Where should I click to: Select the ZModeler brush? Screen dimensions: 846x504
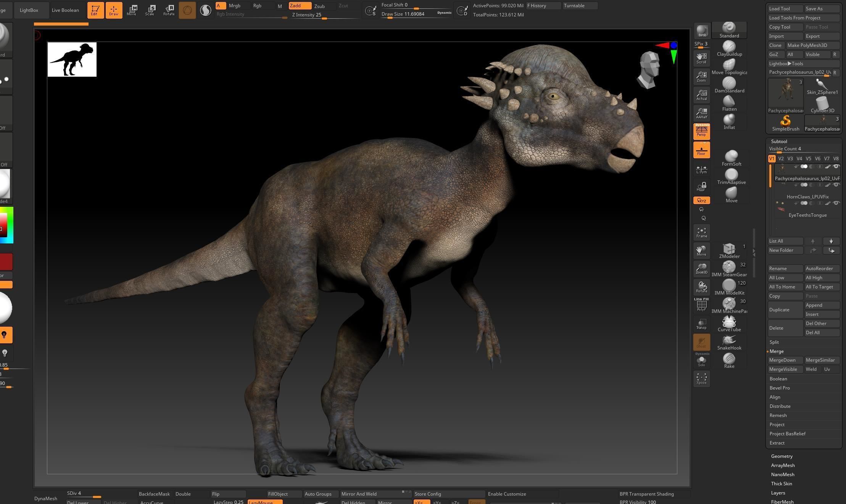point(729,251)
